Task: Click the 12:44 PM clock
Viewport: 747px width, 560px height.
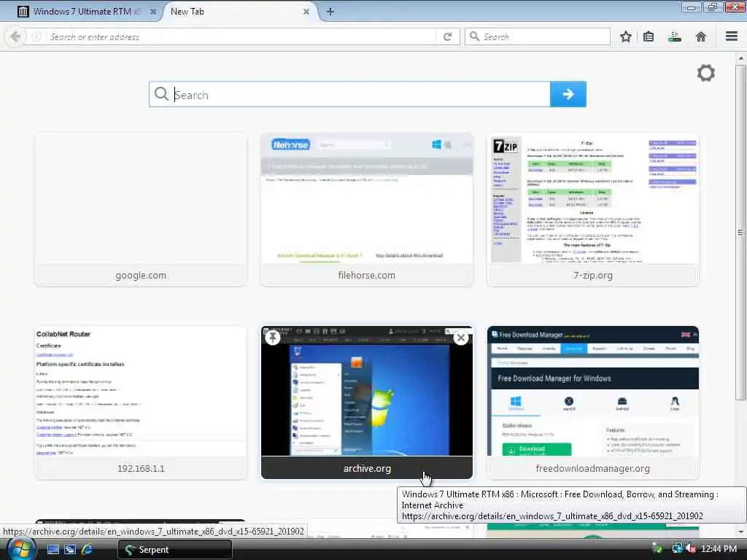Action: pos(719,549)
